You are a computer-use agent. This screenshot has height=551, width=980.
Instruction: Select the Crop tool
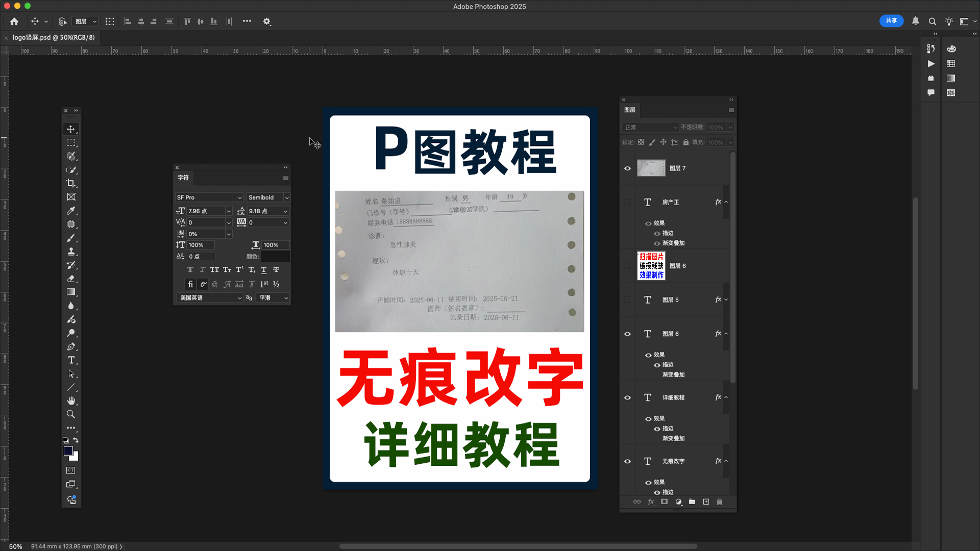[71, 183]
